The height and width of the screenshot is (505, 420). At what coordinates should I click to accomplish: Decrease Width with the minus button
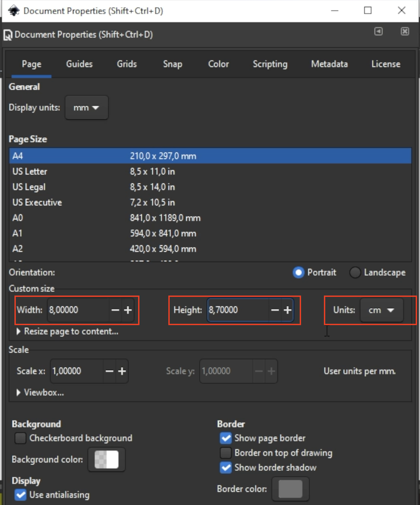click(115, 310)
